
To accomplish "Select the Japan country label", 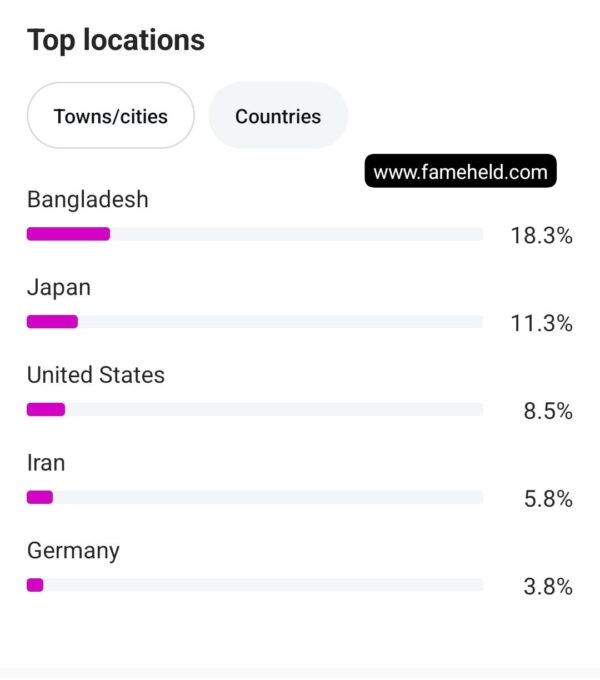I will click(59, 288).
